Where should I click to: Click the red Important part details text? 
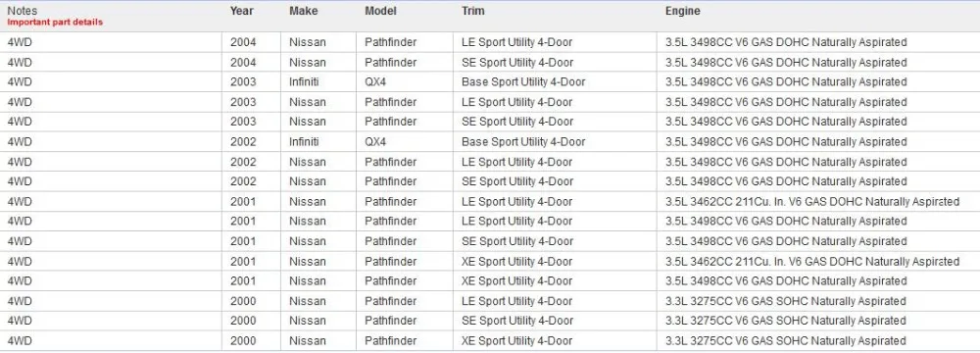point(55,23)
